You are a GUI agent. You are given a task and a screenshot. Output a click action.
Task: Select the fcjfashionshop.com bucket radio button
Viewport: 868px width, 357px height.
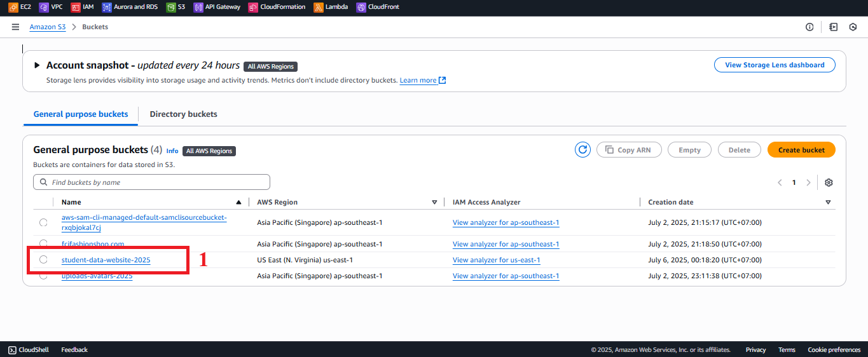tap(43, 243)
